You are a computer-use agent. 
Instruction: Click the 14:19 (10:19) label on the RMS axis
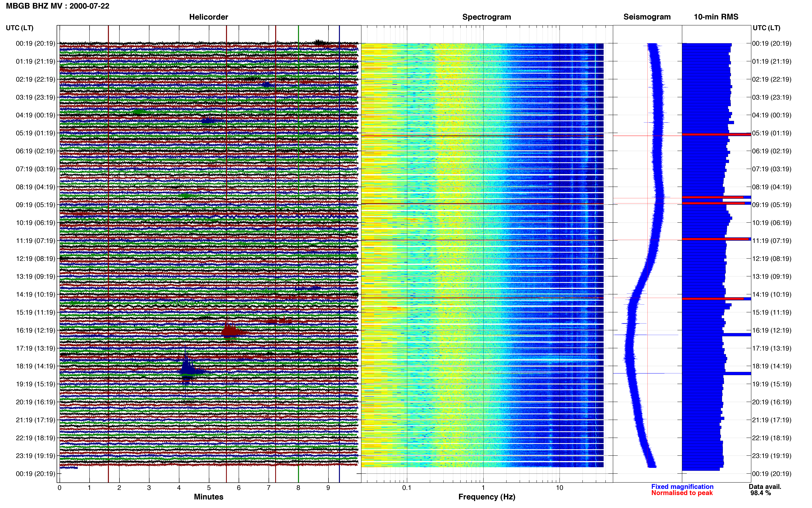pyautogui.click(x=772, y=294)
